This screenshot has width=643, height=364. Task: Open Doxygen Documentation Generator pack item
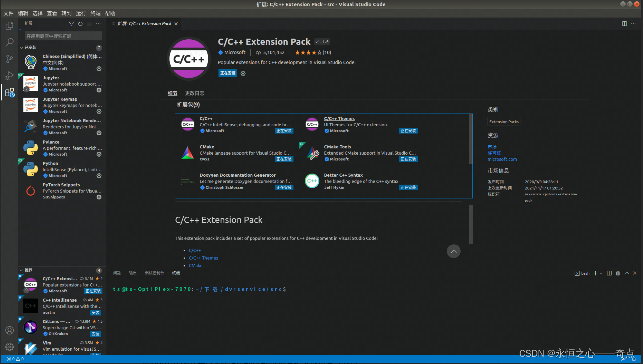(237, 175)
